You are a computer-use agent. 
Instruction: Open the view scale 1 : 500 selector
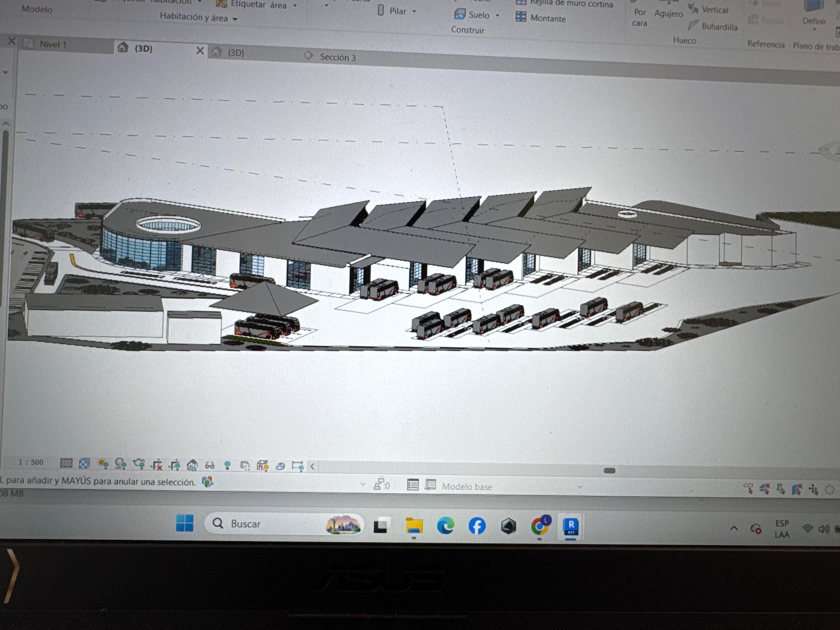(31, 462)
